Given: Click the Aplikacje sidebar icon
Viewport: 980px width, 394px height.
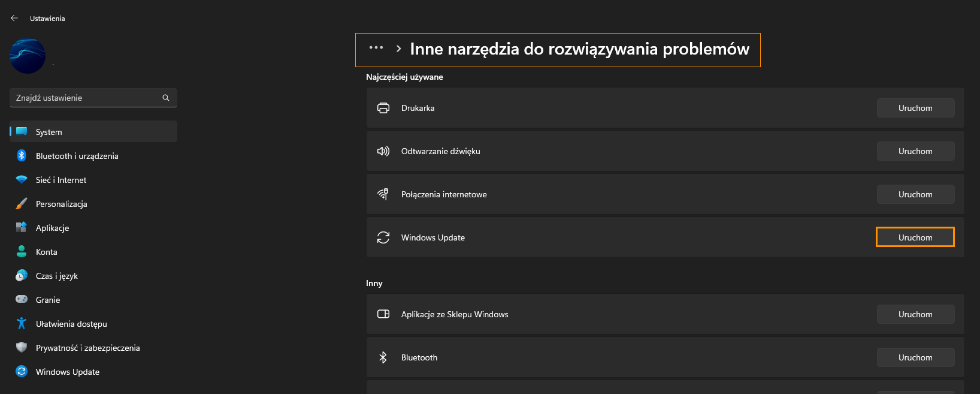Looking at the screenshot, I should [22, 227].
